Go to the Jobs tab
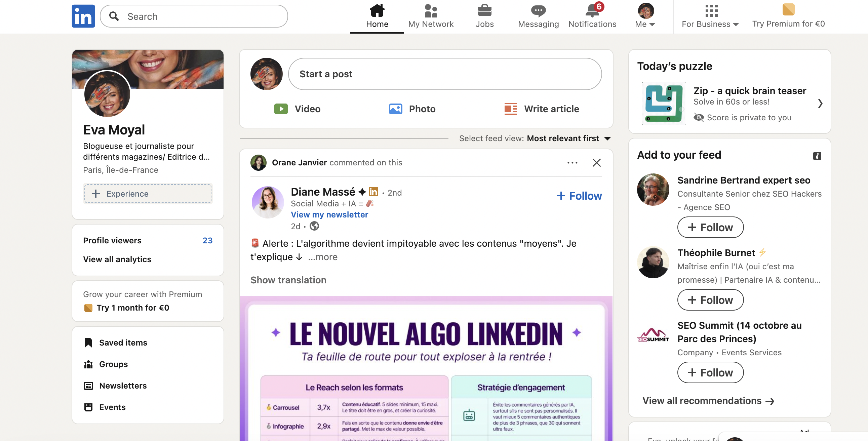The image size is (868, 441). click(x=484, y=16)
